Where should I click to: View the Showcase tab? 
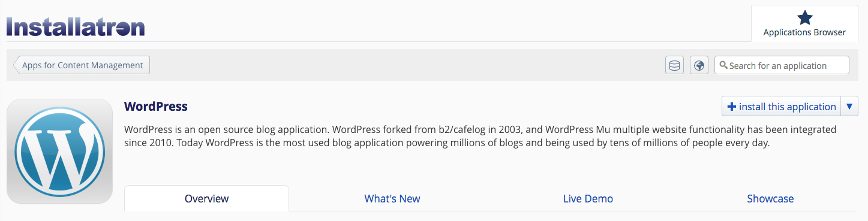770,198
